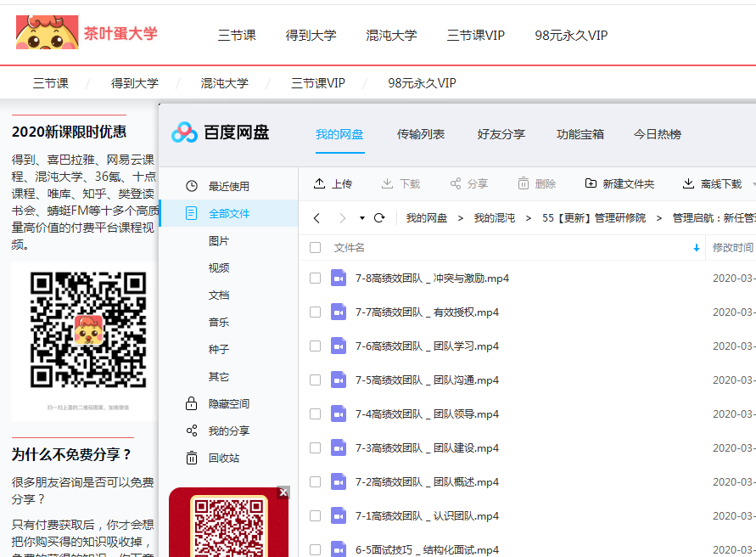The height and width of the screenshot is (557, 756).
Task: Toggle the select-all checkbox beside 文件名
Action: coord(316,248)
